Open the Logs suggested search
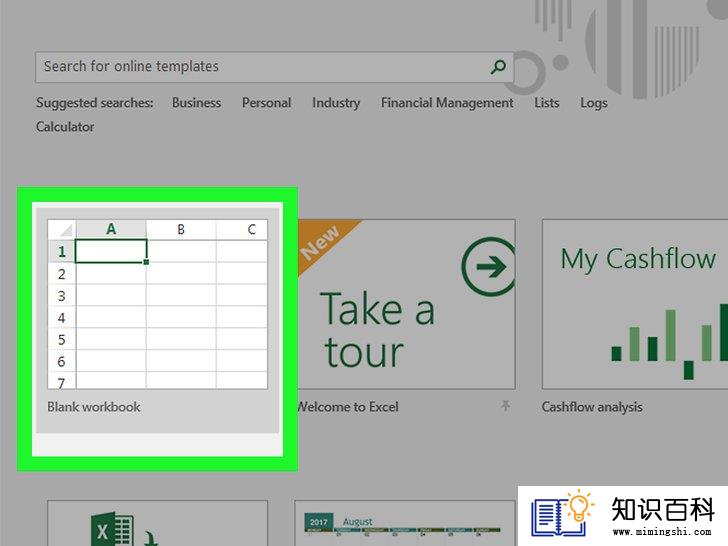 pyautogui.click(x=594, y=103)
